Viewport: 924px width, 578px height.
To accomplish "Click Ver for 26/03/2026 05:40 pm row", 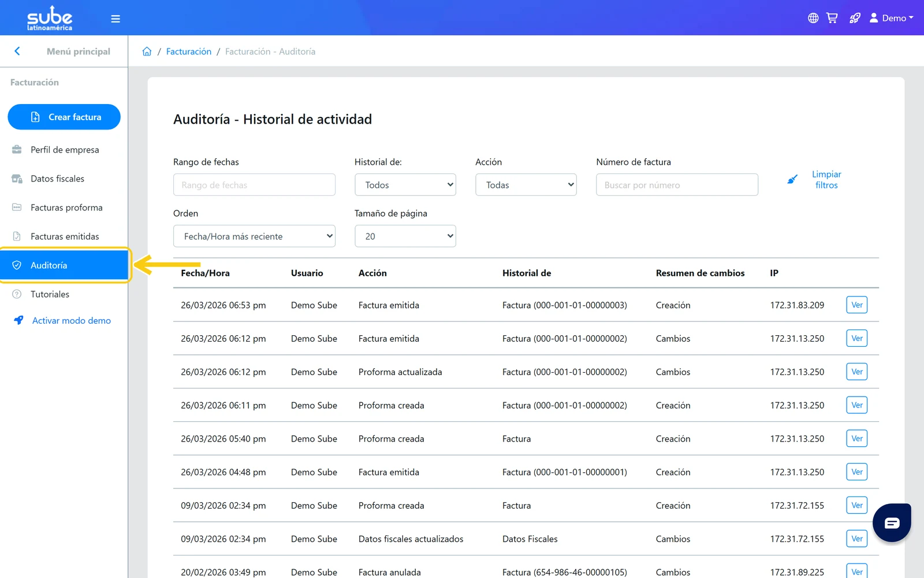I will click(857, 439).
